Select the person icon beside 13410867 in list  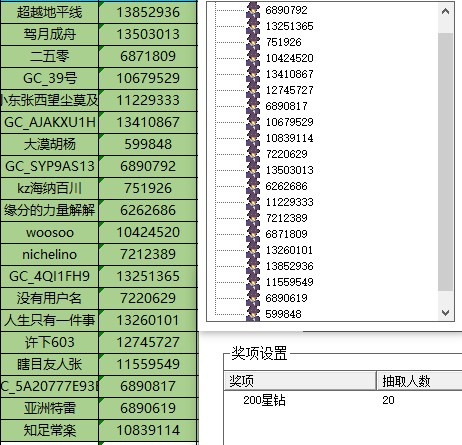[x=253, y=74]
